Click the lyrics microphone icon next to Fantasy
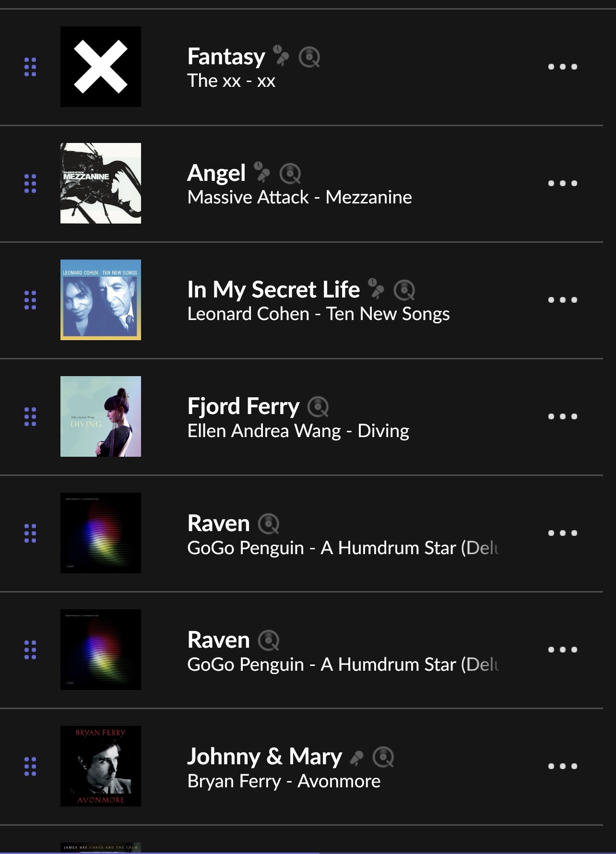Viewport: 616px width, 854px height. click(281, 56)
